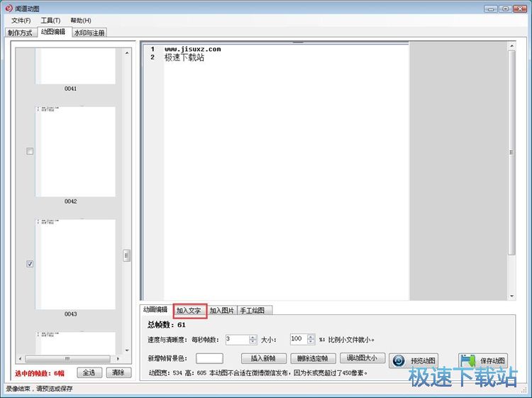
Task: Click the 清除 button
Action: [118, 372]
